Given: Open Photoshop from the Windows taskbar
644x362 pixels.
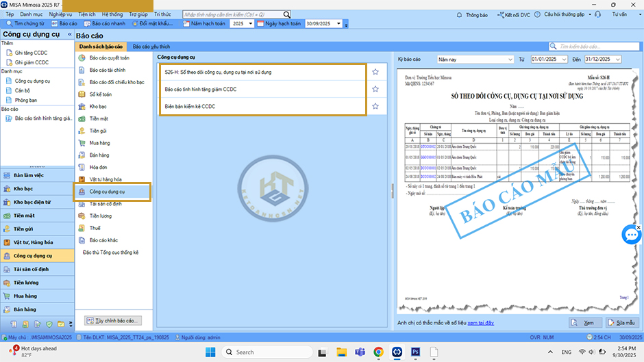Looking at the screenshot, I should [415, 352].
